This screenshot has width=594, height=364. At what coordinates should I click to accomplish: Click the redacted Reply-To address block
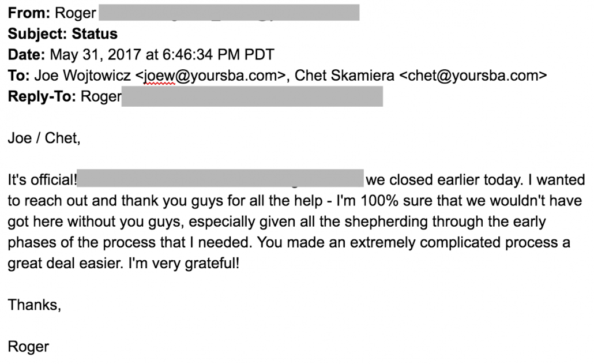[251, 96]
